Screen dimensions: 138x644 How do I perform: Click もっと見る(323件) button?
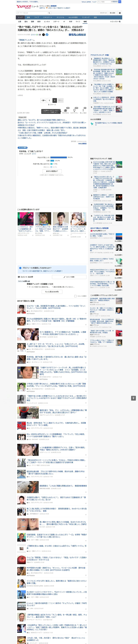pos(52,292)
